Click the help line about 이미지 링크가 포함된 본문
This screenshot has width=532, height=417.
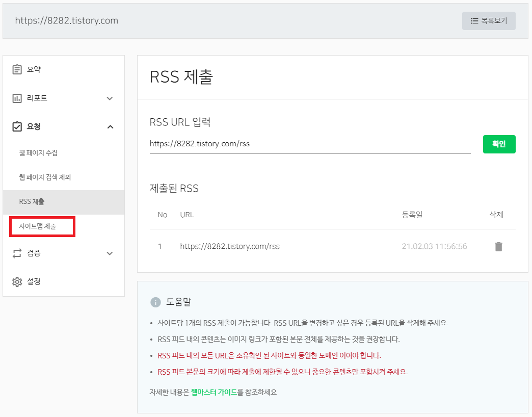point(279,340)
